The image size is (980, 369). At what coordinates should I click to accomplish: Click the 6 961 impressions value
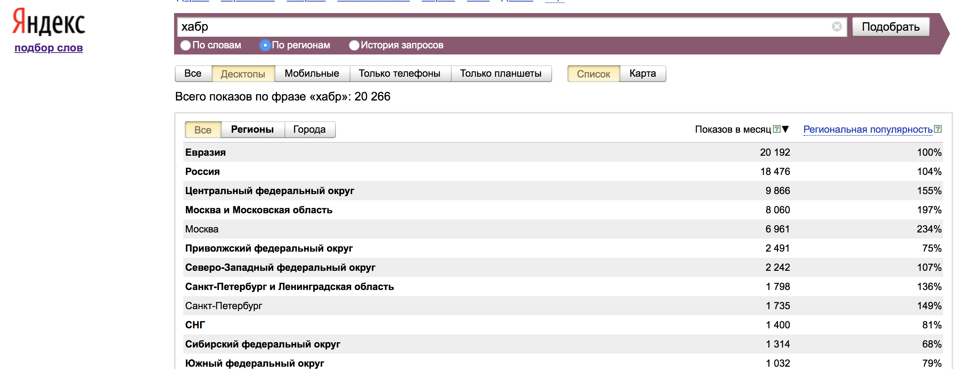778,229
